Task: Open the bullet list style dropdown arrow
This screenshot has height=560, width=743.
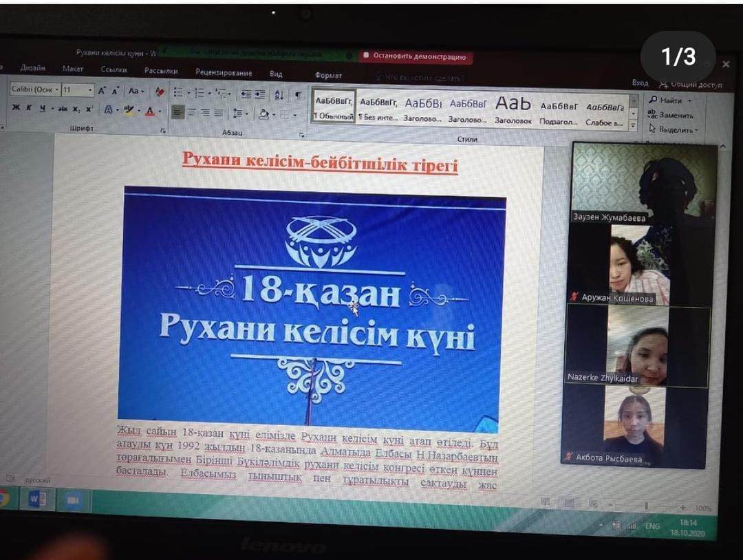Action: [188, 93]
